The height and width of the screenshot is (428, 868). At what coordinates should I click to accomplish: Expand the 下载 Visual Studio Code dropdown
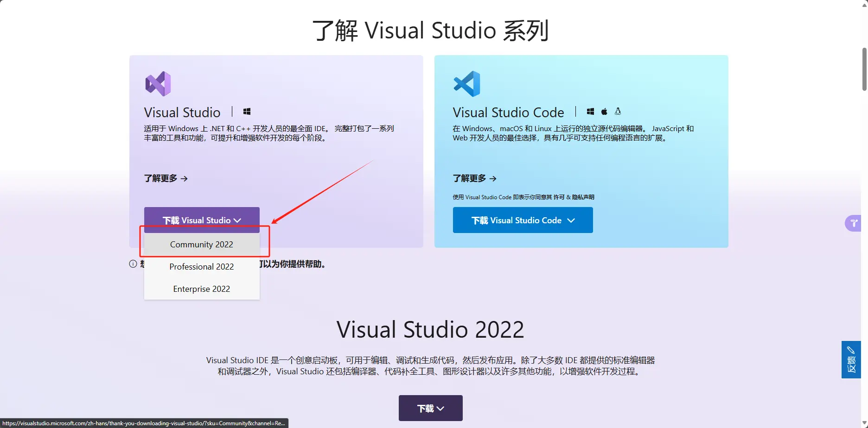523,220
